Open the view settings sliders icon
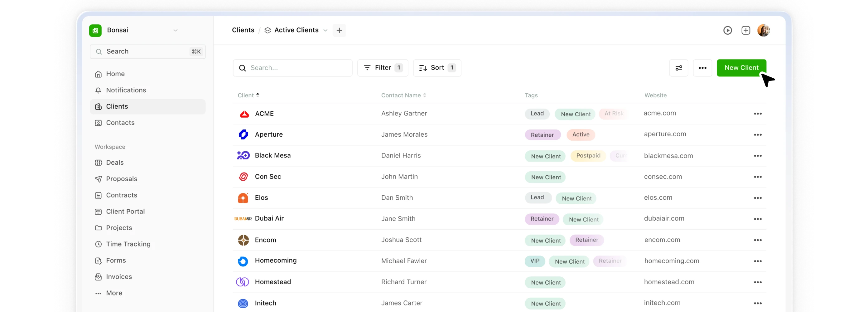 tap(679, 68)
